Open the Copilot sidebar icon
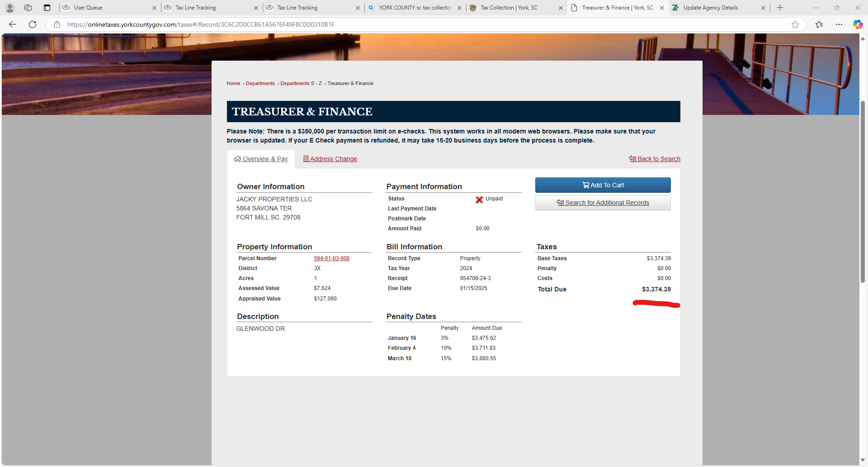The height and width of the screenshot is (467, 868). [x=857, y=24]
